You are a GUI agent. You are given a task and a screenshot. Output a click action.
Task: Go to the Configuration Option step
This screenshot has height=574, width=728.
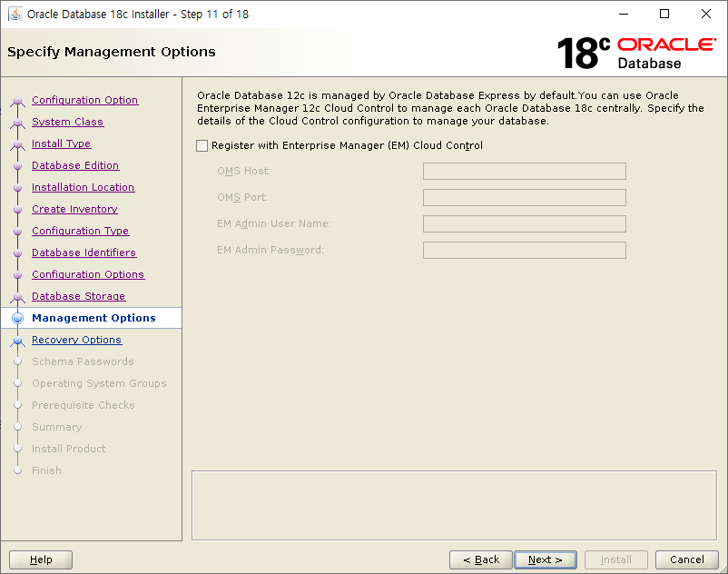coord(85,100)
